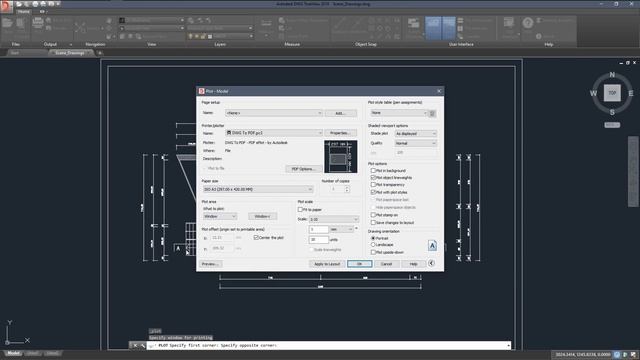Click the layer lightbulb on/off icon in Layers panel

click(x=190, y=36)
